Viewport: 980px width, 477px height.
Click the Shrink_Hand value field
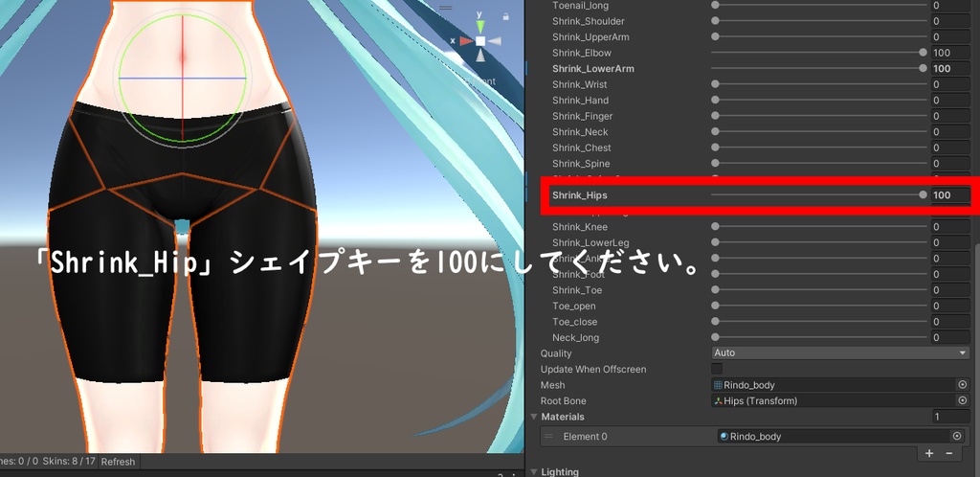click(x=950, y=100)
